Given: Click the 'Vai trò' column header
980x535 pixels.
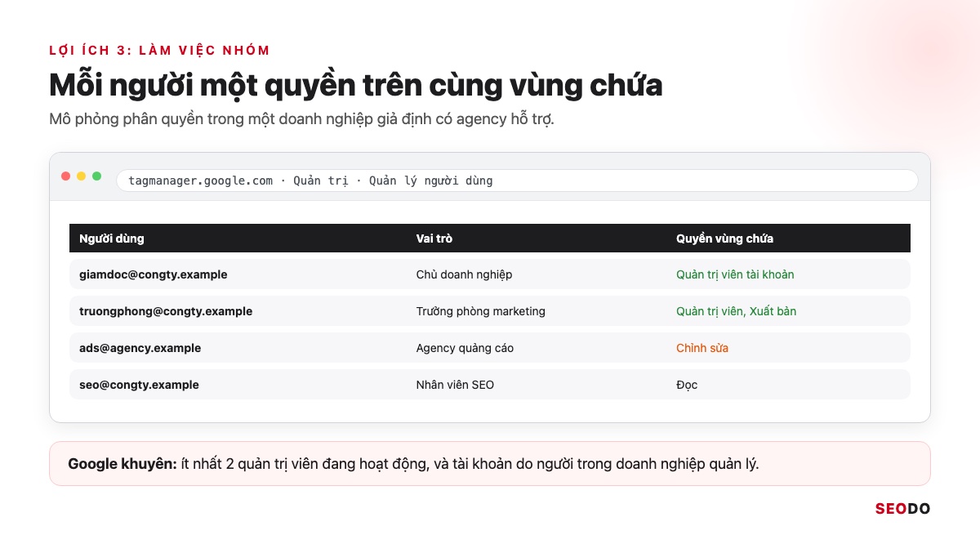Looking at the screenshot, I should coord(434,239).
